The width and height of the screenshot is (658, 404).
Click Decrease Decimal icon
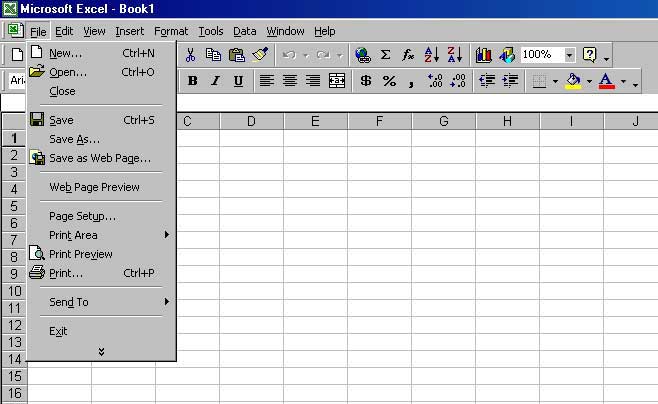coord(458,80)
